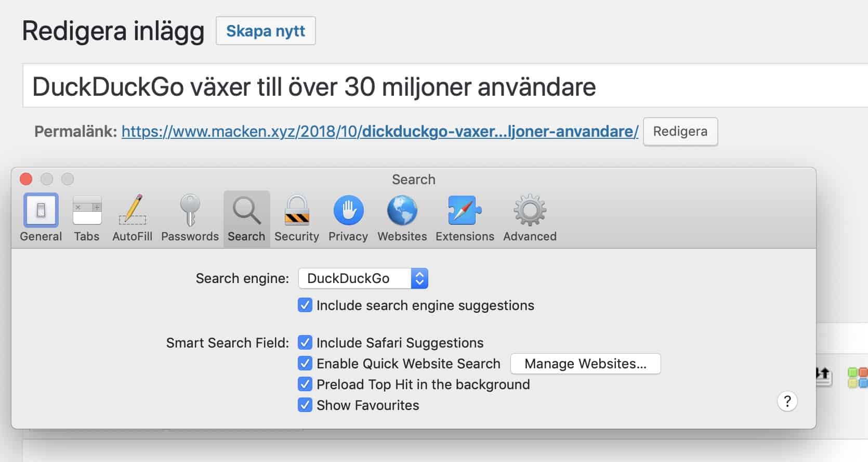Open the macken.xyz permalink
The image size is (868, 462).
(x=379, y=132)
